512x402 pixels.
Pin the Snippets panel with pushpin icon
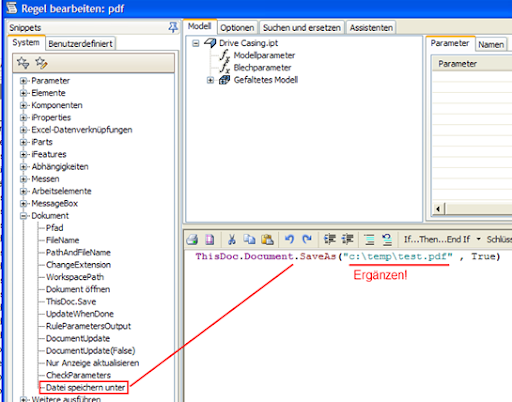[173, 27]
